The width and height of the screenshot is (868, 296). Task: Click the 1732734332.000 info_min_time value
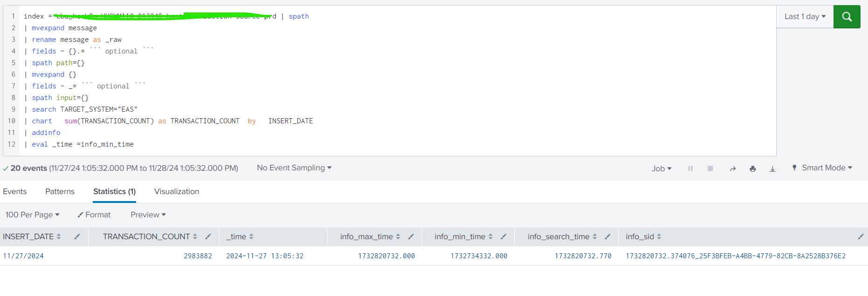(x=479, y=256)
